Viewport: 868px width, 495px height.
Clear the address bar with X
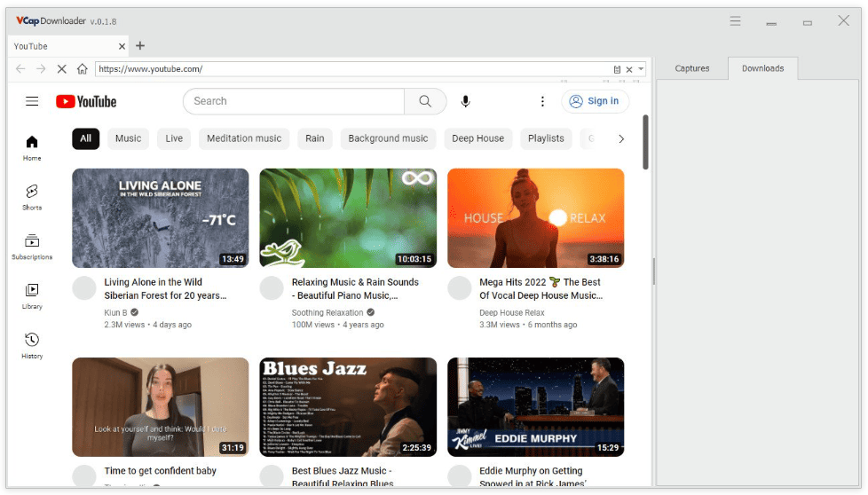629,70
